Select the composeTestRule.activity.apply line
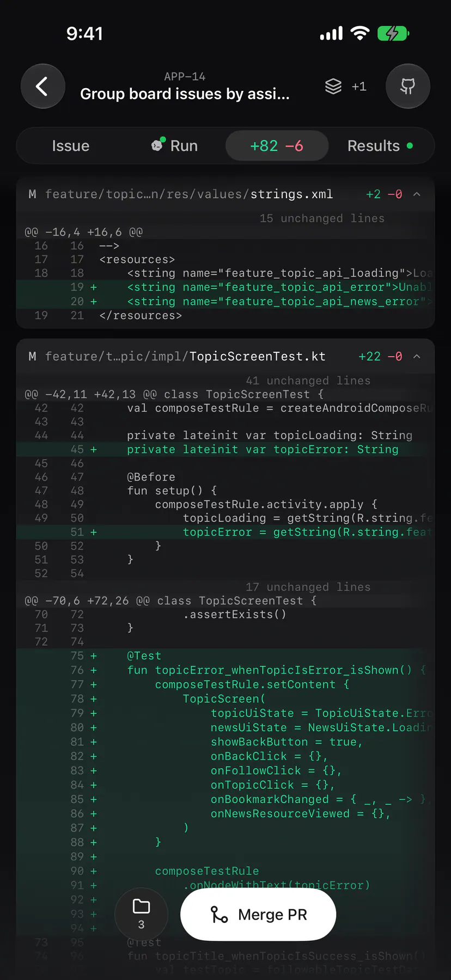This screenshot has width=451, height=980. coord(225,505)
